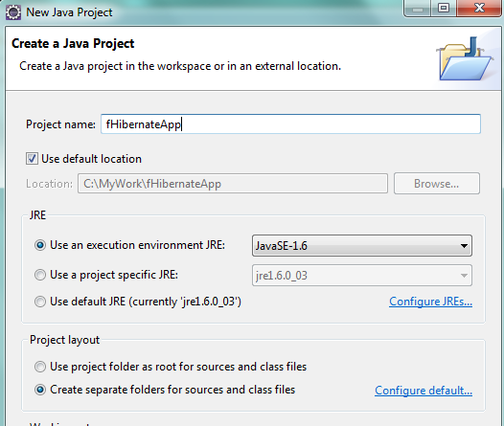
Task: Click the Project layout group label
Action: tap(64, 340)
